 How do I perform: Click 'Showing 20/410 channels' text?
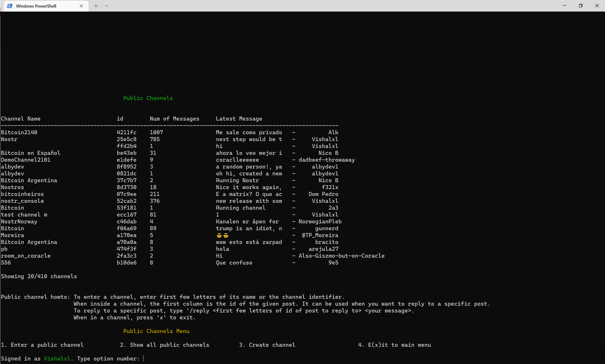pos(39,277)
